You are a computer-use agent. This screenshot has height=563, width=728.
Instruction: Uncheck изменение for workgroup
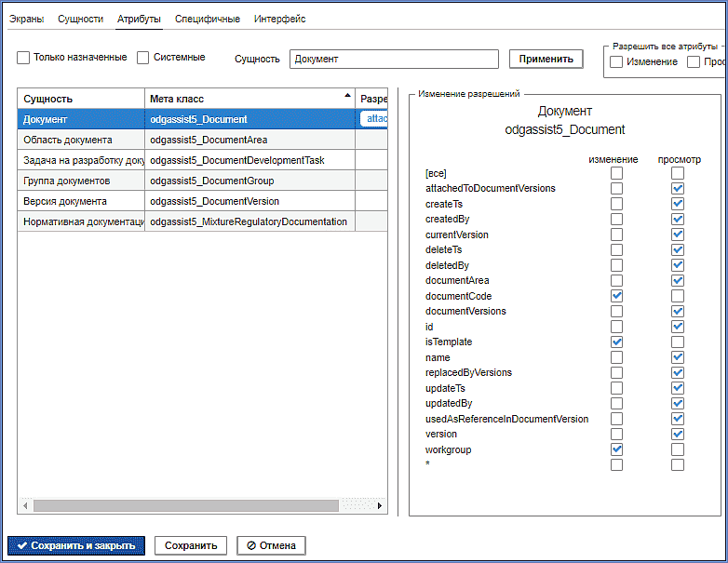coord(616,449)
